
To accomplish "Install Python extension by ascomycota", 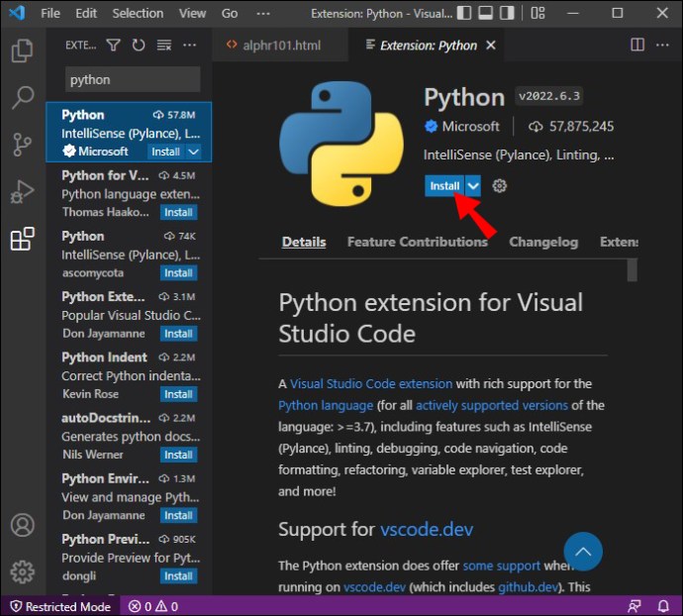I will (178, 273).
